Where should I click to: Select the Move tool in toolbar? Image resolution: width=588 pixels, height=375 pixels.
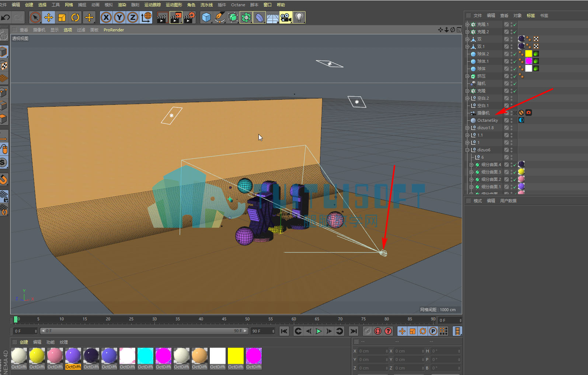coord(49,17)
